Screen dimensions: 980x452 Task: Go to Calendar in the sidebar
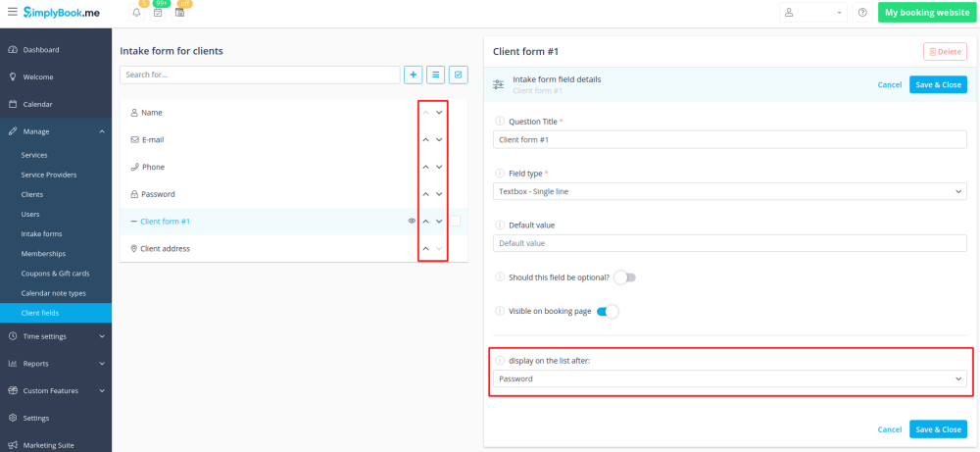click(x=37, y=104)
